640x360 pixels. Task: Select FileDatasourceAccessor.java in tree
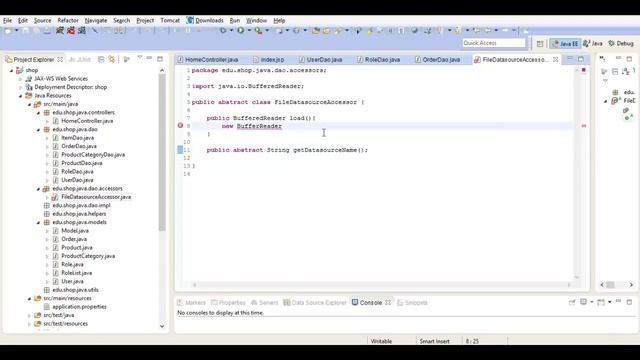coord(96,197)
